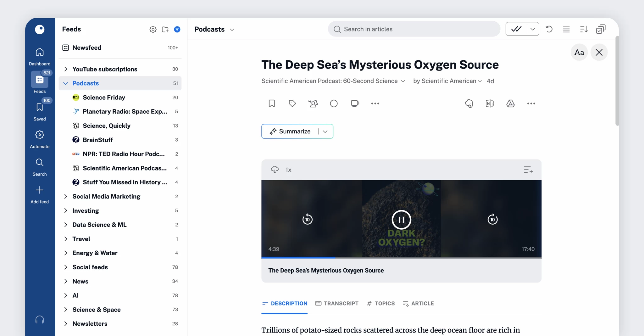This screenshot has height=336, width=644.
Task: Expand the Science & Space folder
Action: pos(65,310)
